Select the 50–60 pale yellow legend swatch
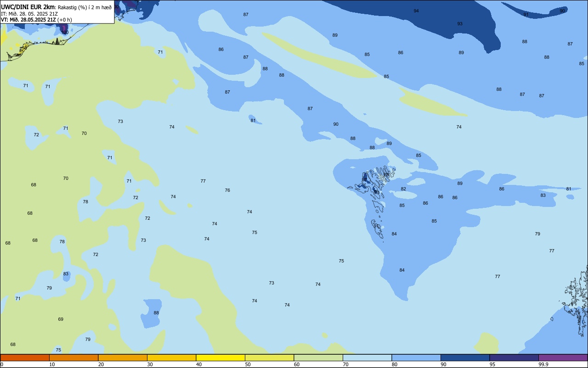The image size is (588, 368). 269,357
